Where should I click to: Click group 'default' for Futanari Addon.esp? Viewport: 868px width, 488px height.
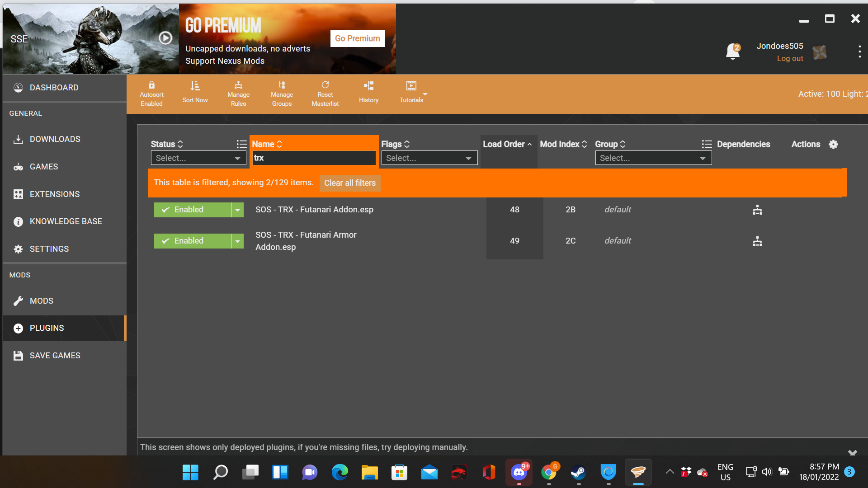tap(618, 210)
